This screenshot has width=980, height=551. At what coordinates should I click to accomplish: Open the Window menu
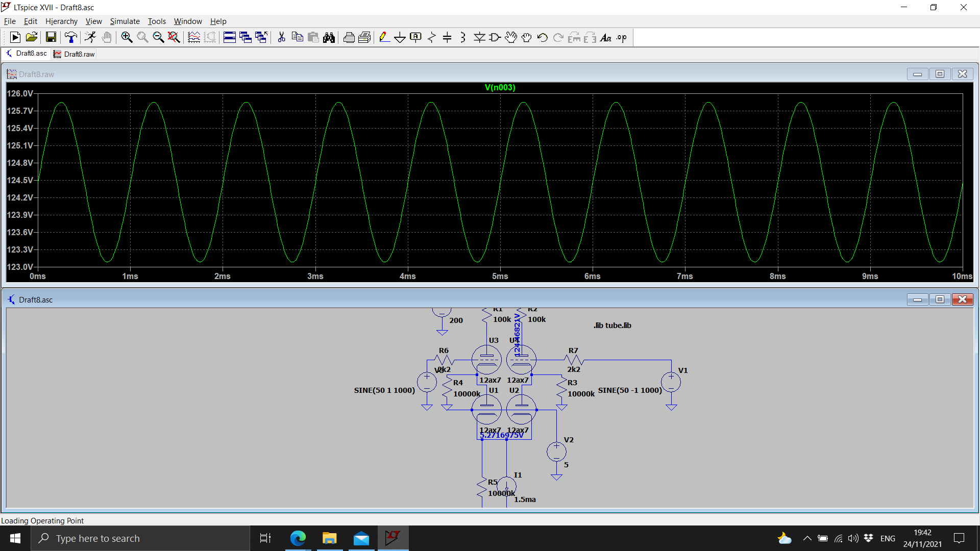point(188,21)
